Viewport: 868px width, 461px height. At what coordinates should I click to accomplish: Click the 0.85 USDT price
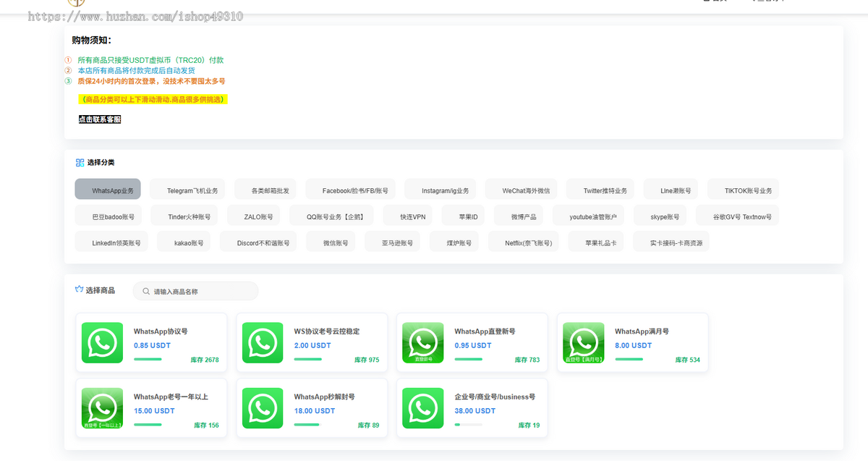point(152,345)
